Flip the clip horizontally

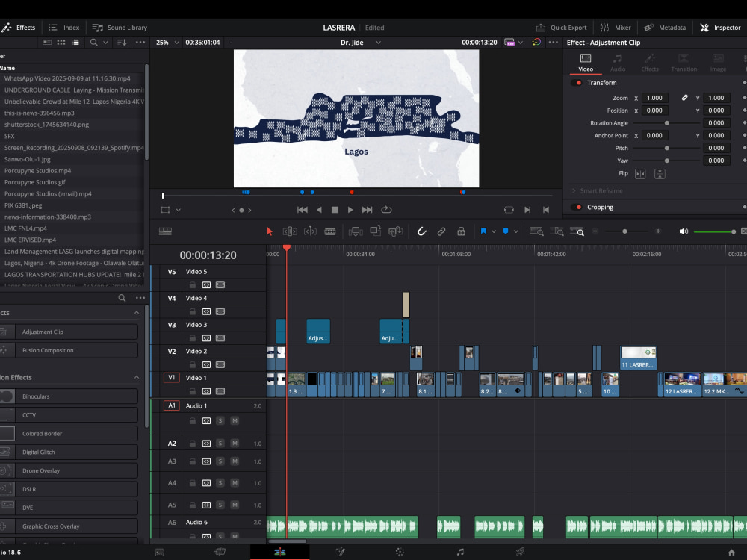tap(640, 174)
